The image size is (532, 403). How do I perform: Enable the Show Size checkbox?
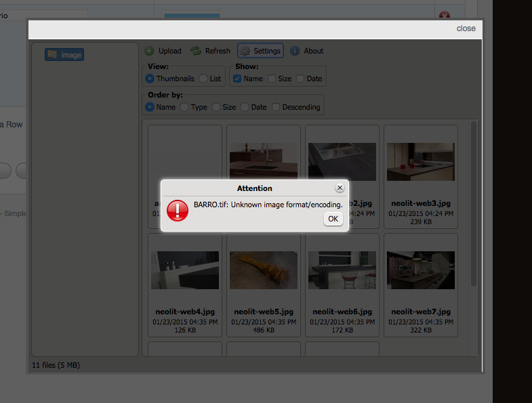click(x=272, y=79)
